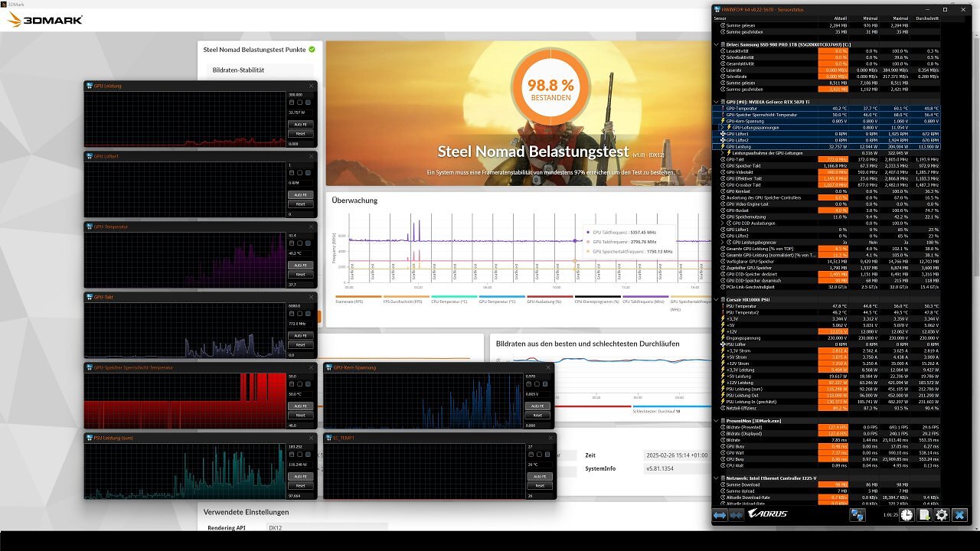Open the remote network monitors icon in HWiNFO
This screenshot has width=980, height=551.
coord(857,515)
